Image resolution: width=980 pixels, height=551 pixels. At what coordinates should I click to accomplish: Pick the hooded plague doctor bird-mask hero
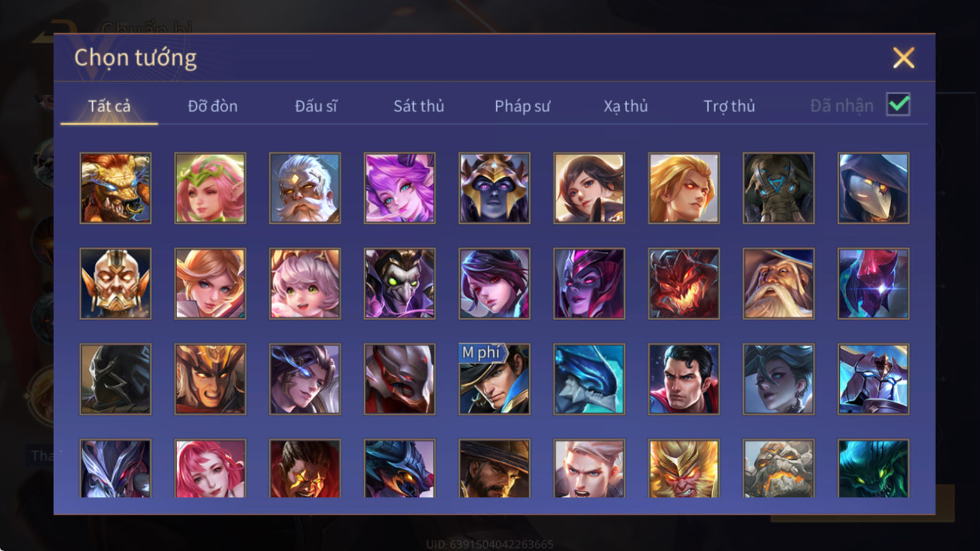click(x=873, y=188)
